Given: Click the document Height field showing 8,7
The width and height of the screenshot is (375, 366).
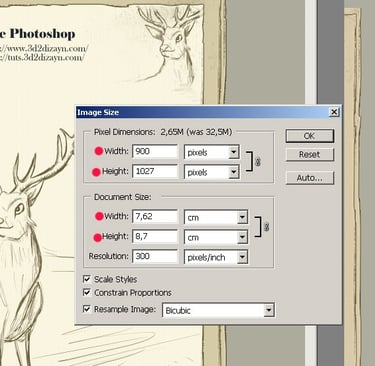Looking at the screenshot, I should click(x=155, y=236).
